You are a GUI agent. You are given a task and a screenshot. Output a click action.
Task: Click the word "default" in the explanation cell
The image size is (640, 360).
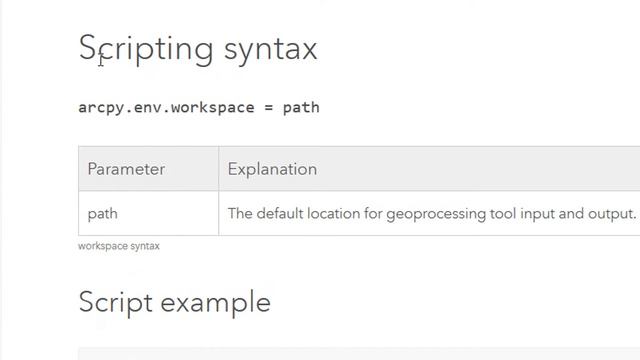click(x=280, y=213)
